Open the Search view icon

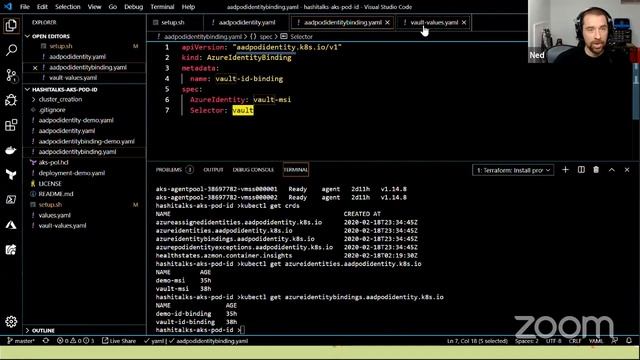[x=11, y=50]
